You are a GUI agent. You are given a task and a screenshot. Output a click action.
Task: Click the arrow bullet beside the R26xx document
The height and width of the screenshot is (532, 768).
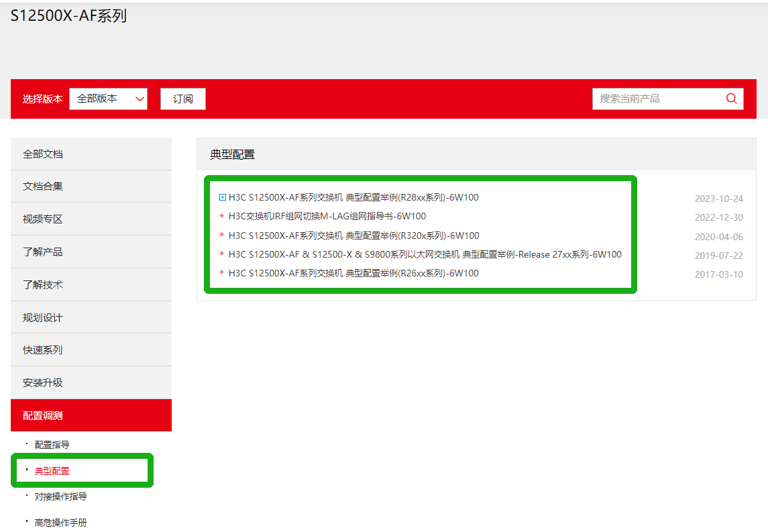(221, 272)
